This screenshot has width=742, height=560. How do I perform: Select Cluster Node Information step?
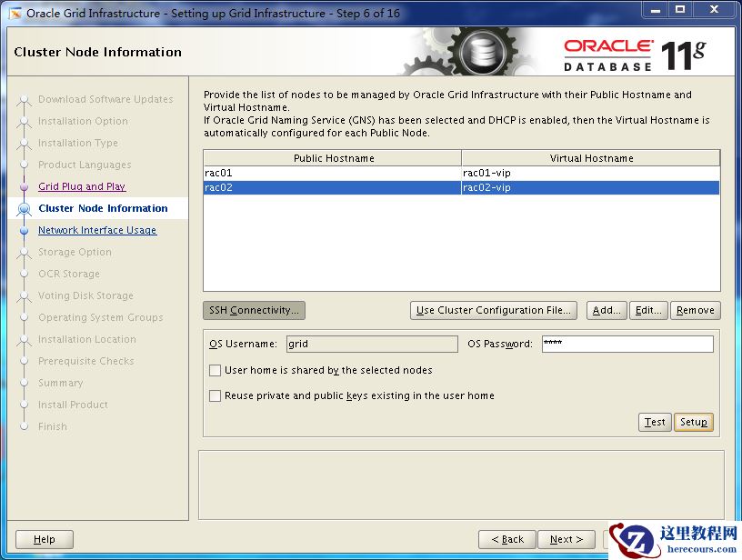point(103,208)
